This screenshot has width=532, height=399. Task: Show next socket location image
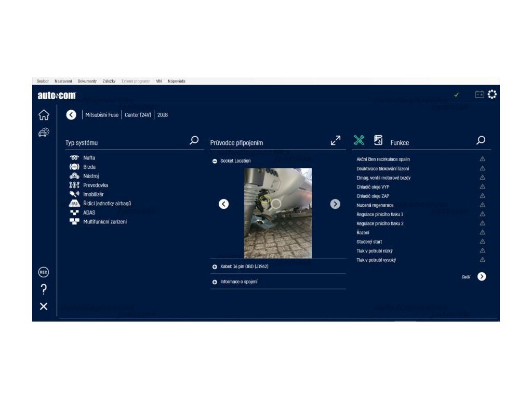click(x=335, y=204)
